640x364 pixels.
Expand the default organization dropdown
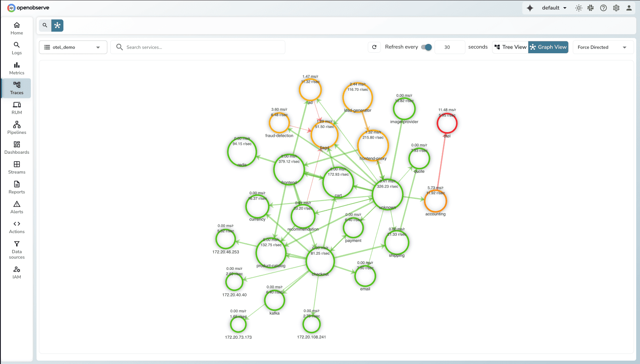(x=554, y=8)
